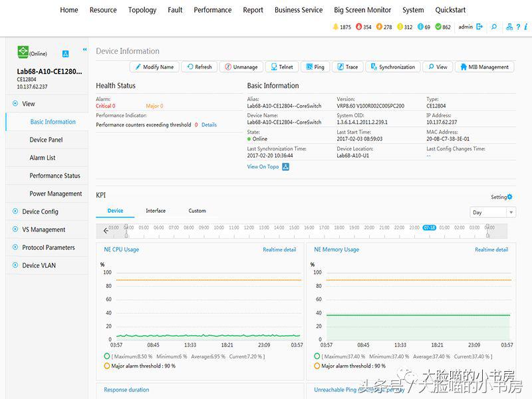Toggle the green CPU usage legend circle
Image resolution: width=532 pixels, height=399 pixels.
point(108,356)
